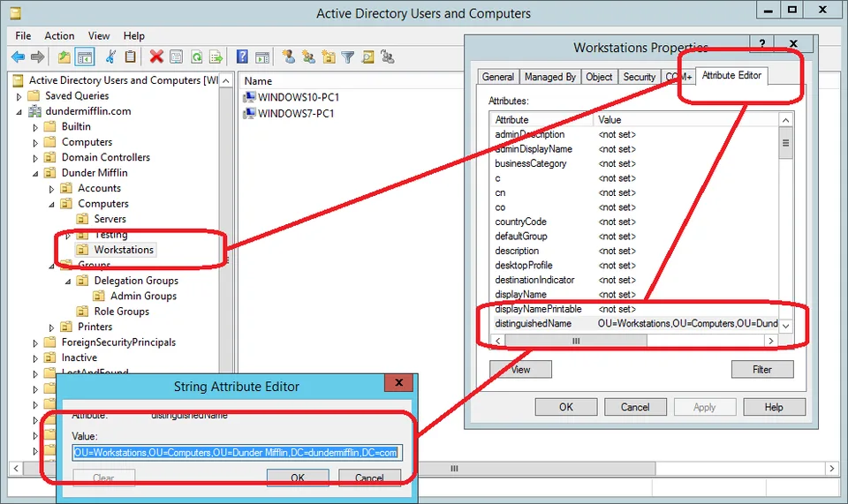Click the red Delete X icon
The width and height of the screenshot is (848, 504).
tap(156, 56)
